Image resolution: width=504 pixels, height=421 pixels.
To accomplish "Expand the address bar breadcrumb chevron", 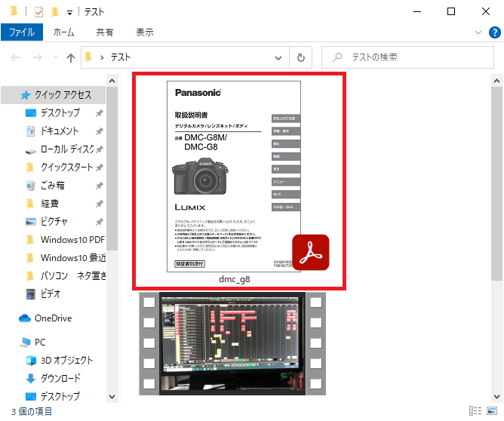I will pyautogui.click(x=102, y=58).
